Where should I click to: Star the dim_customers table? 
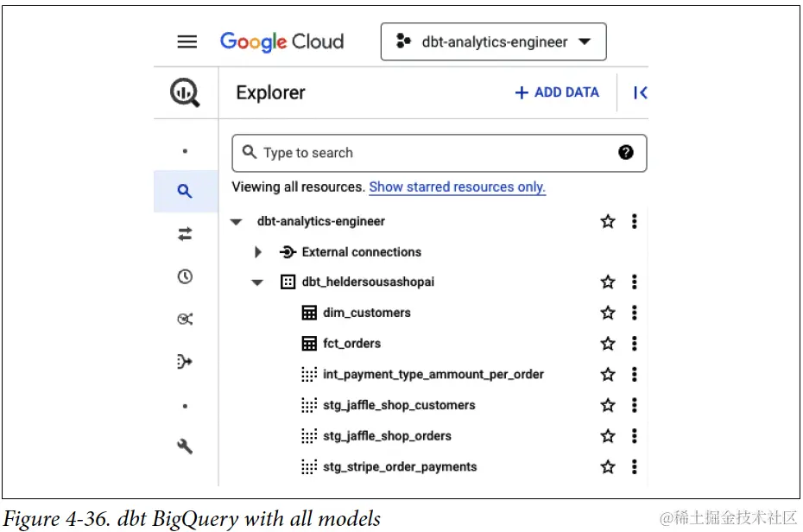point(608,313)
